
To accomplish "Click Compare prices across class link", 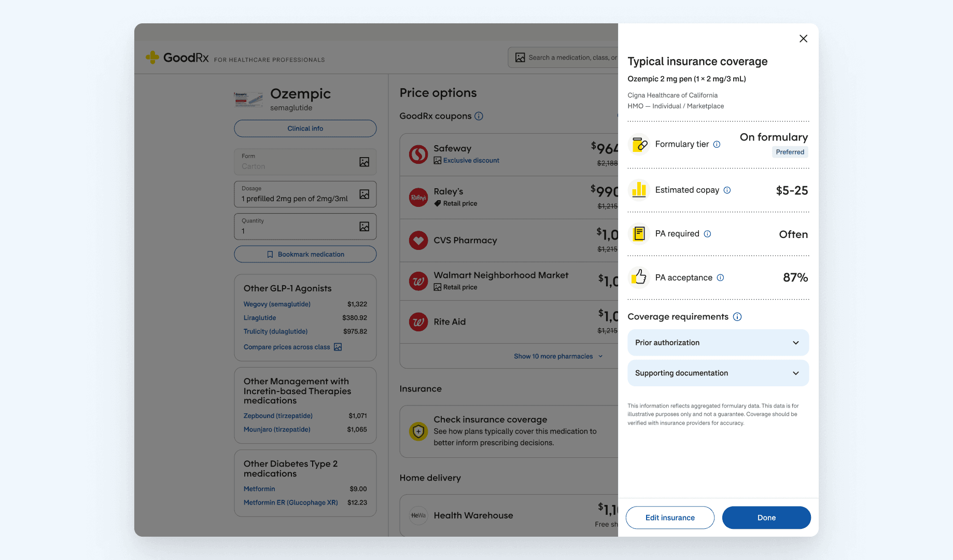I will [x=292, y=347].
